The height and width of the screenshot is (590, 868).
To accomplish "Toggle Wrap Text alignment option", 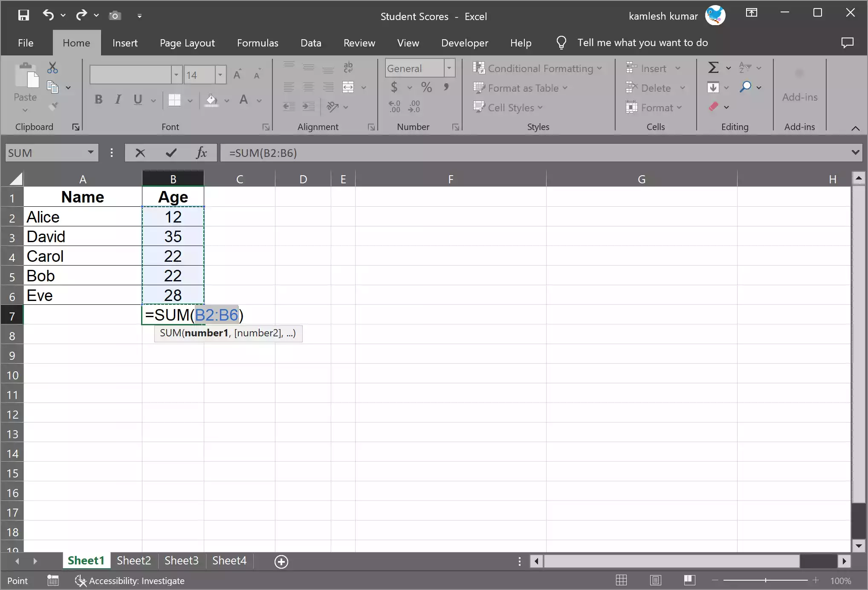I will tap(348, 67).
